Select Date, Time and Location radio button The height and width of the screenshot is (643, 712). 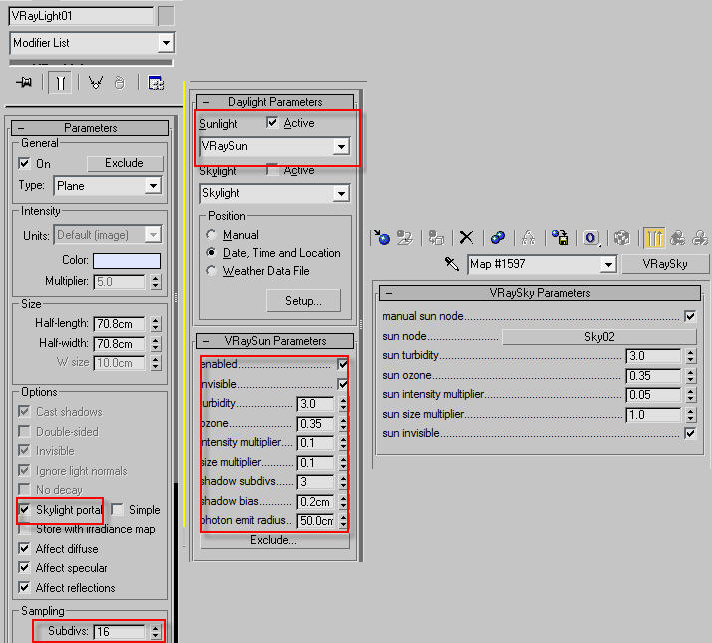pos(211,252)
